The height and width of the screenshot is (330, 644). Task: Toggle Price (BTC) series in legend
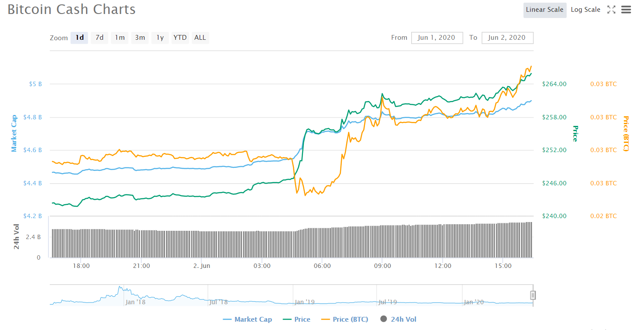[344, 320]
